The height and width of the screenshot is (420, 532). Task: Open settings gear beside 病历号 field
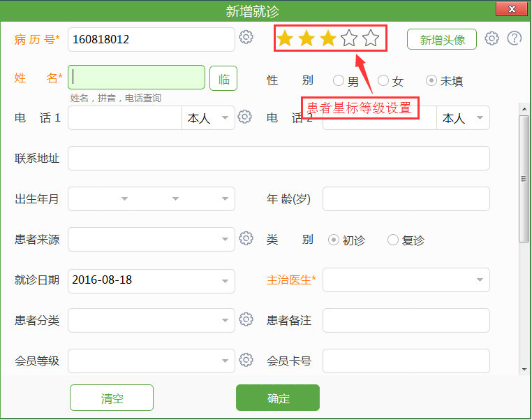(x=246, y=38)
